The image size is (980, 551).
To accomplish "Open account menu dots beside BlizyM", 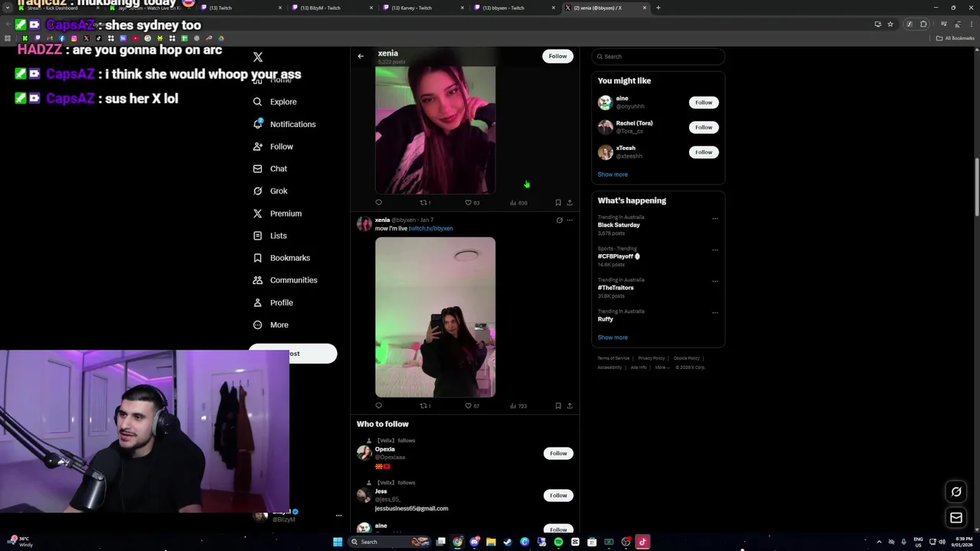I will 338,516.
